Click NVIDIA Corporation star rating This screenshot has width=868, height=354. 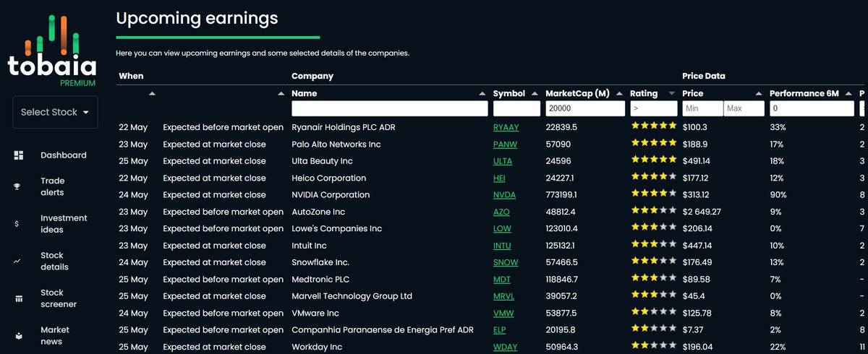pos(654,194)
